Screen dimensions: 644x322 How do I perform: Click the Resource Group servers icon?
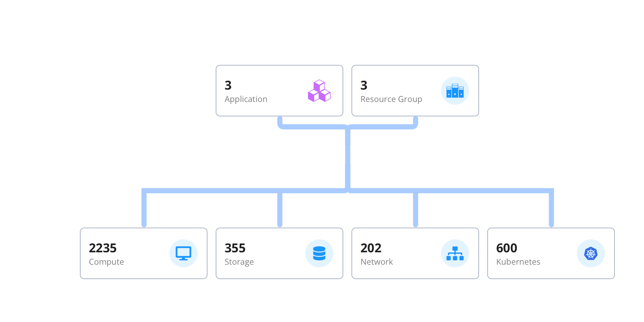tap(455, 91)
